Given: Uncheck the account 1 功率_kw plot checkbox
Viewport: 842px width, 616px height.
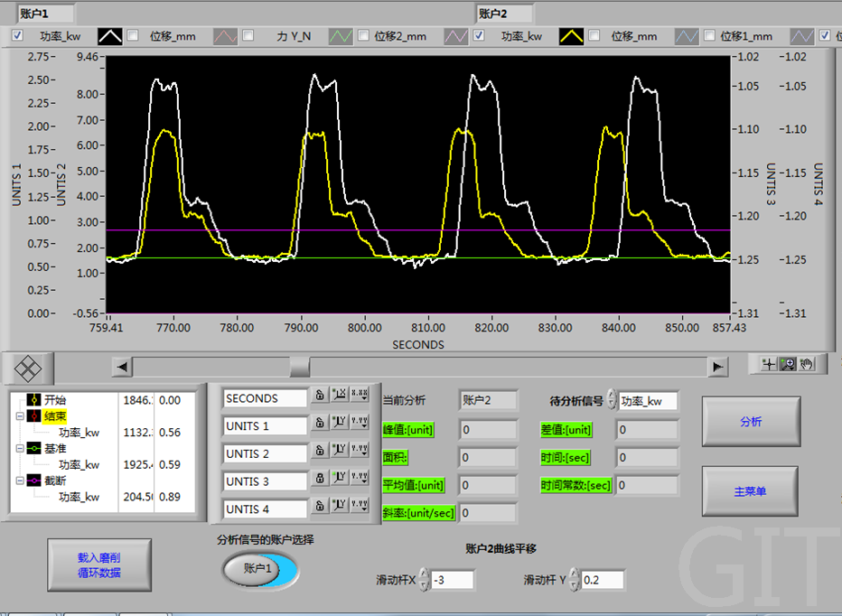Looking at the screenshot, I should (17, 36).
